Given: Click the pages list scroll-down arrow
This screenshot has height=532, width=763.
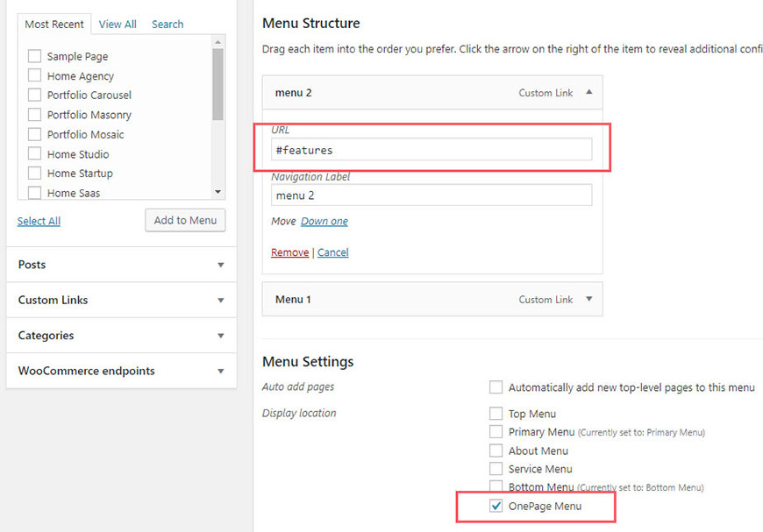Looking at the screenshot, I should click(x=218, y=192).
